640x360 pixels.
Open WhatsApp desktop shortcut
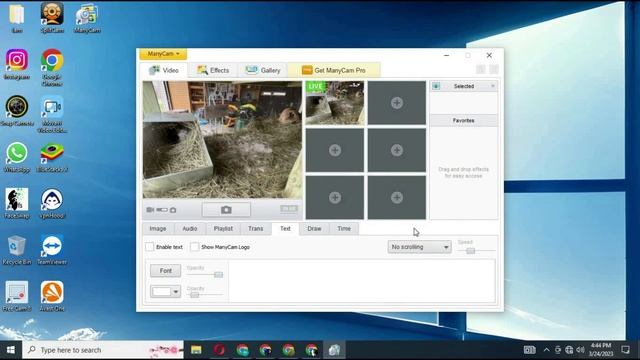[17, 157]
